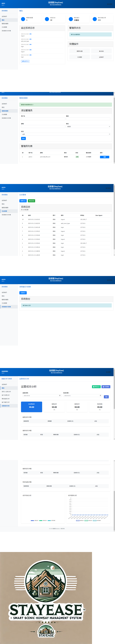Open the calendar icon in 结束日期 field

point(101,395)
